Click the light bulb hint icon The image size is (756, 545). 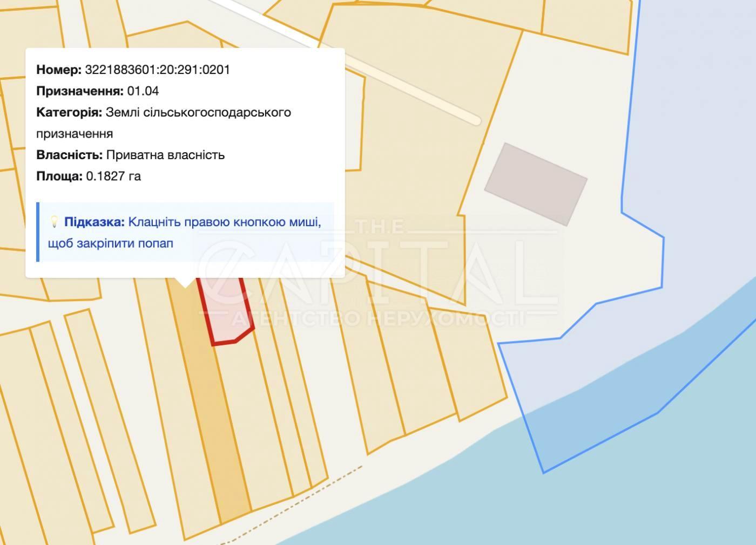(x=54, y=222)
